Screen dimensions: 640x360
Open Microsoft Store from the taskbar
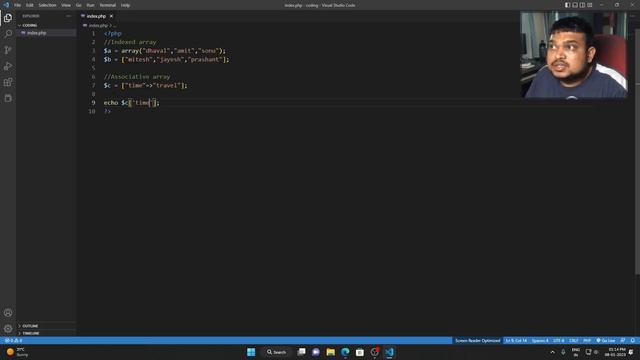[x=360, y=352]
